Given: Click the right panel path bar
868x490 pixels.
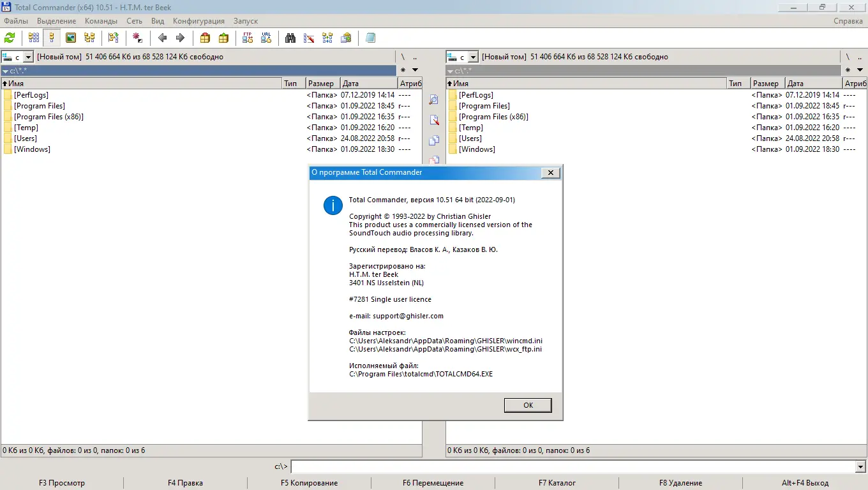Looking at the screenshot, I should [643, 71].
